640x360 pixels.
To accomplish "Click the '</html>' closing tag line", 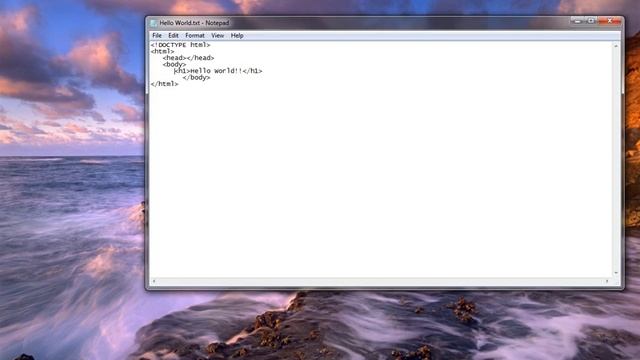I will point(164,84).
